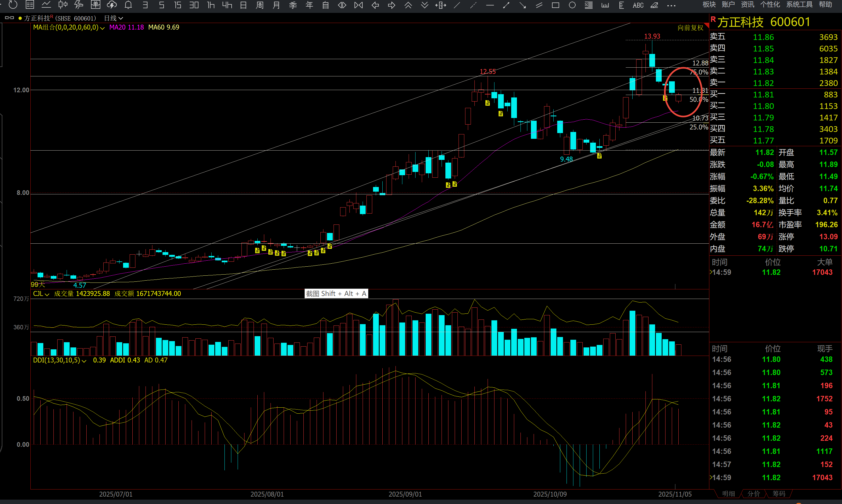Select the circle drawing tool
The width and height of the screenshot is (842, 504).
tap(572, 5)
